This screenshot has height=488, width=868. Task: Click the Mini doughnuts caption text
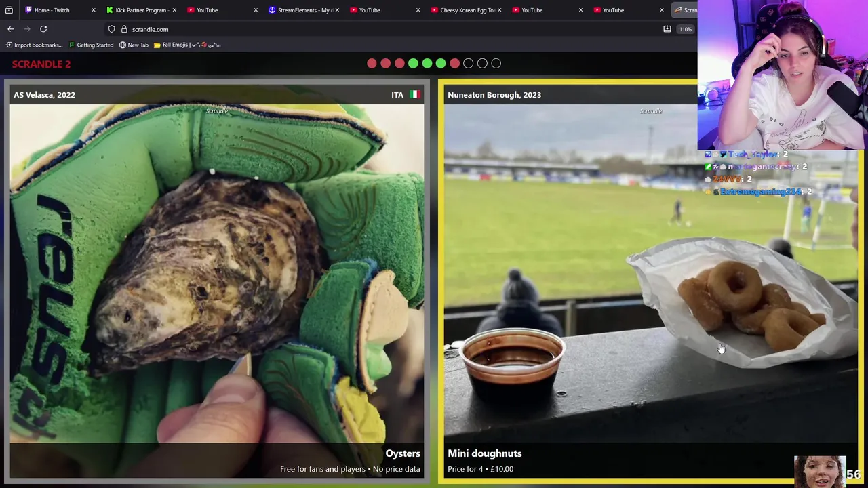[485, 453]
